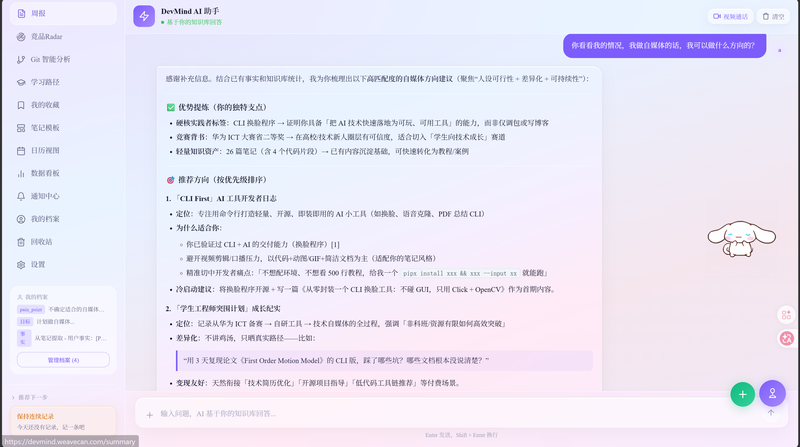Click the First Order Motion Model quote block
Image resolution: width=800 pixels, height=447 pixels.
pyautogui.click(x=384, y=360)
